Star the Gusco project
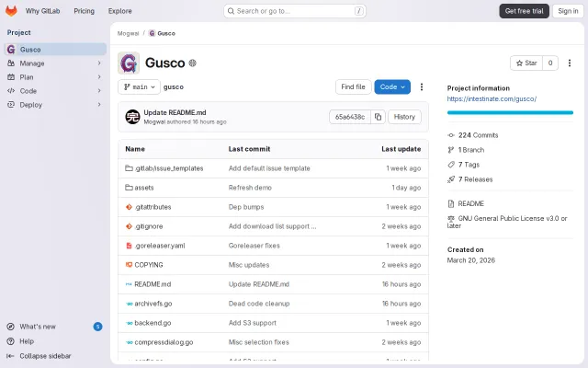 tap(526, 63)
